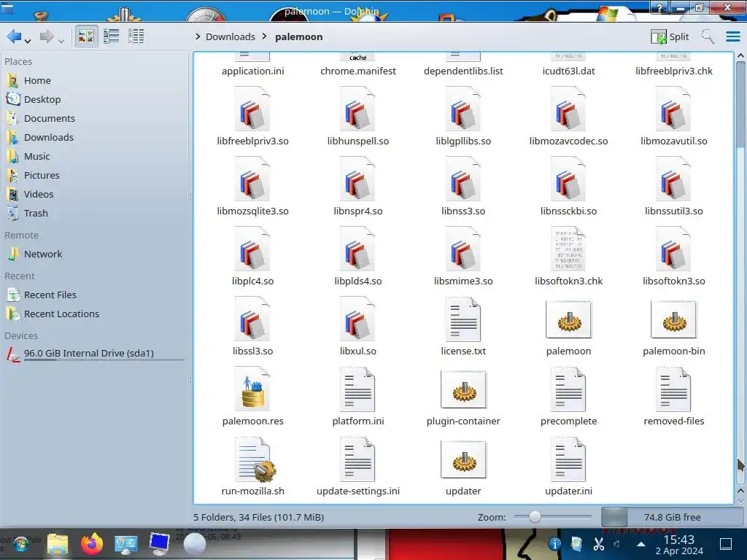Image resolution: width=747 pixels, height=560 pixels.
Task: Click the scroll-up arrow of file view
Action: [740, 55]
